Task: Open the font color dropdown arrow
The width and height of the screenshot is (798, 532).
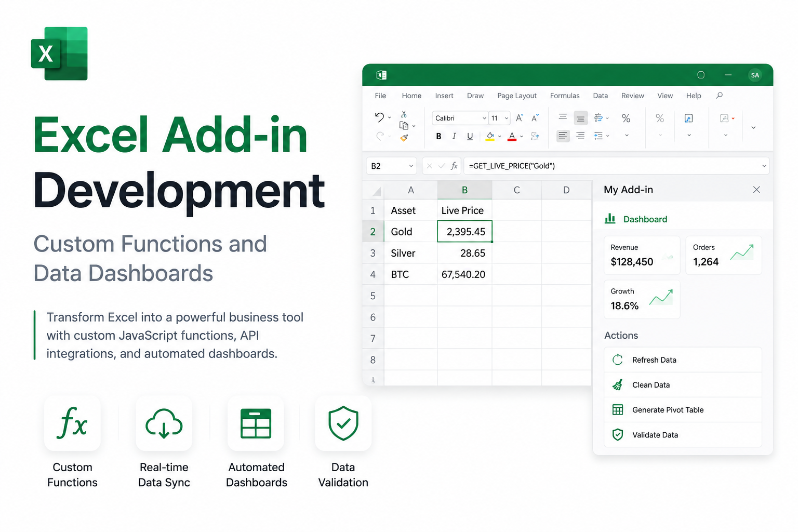Action: point(522,137)
